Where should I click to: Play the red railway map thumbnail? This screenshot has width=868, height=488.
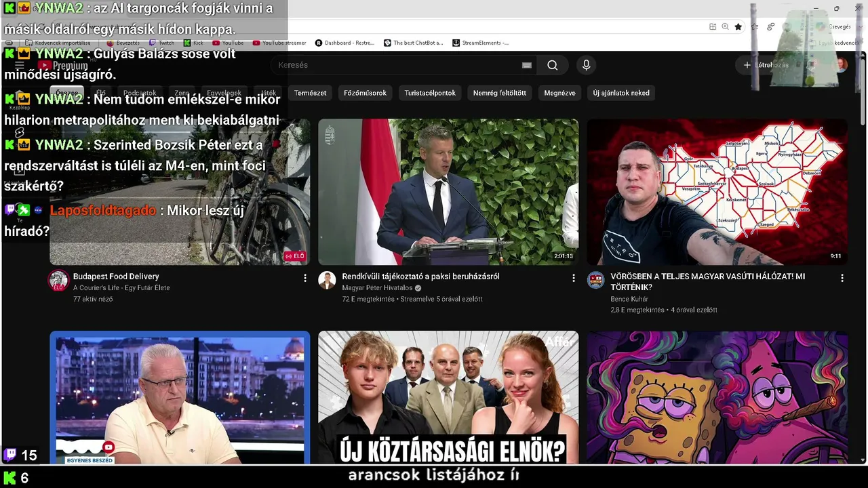717,192
